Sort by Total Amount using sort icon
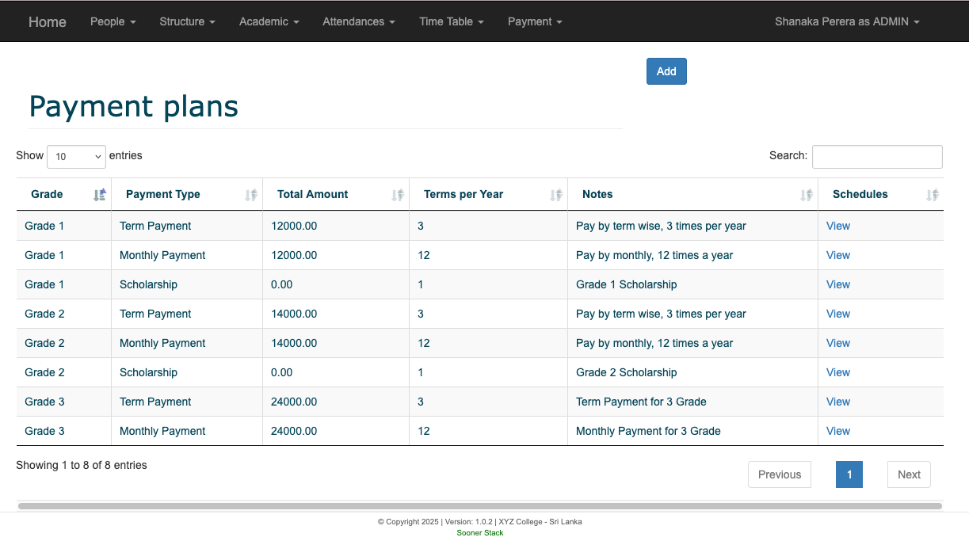 (x=397, y=195)
